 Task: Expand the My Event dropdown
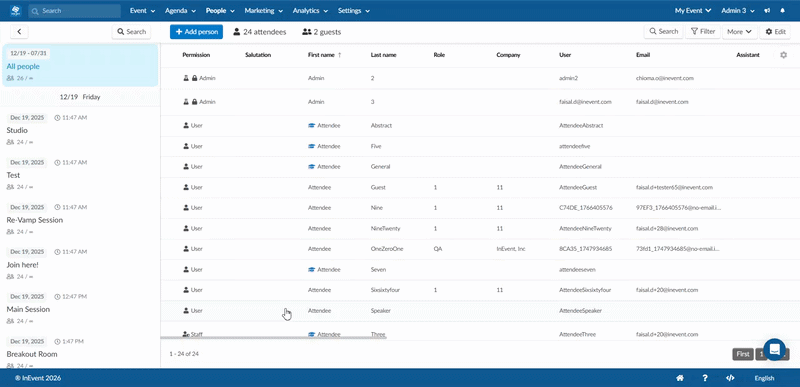693,11
